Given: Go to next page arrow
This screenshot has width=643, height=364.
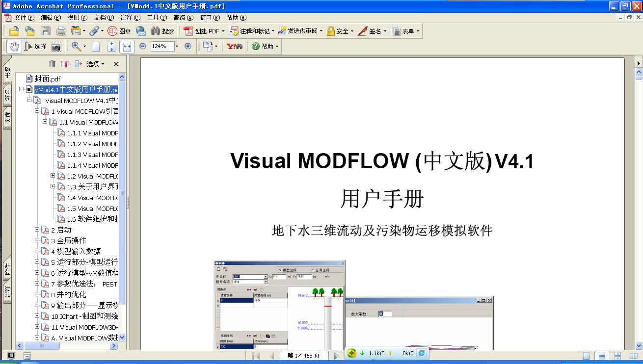Looking at the screenshot, I should coord(336,356).
